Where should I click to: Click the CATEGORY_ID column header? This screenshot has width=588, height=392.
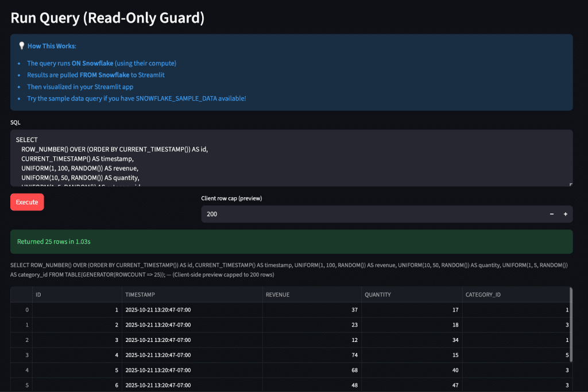514,295
